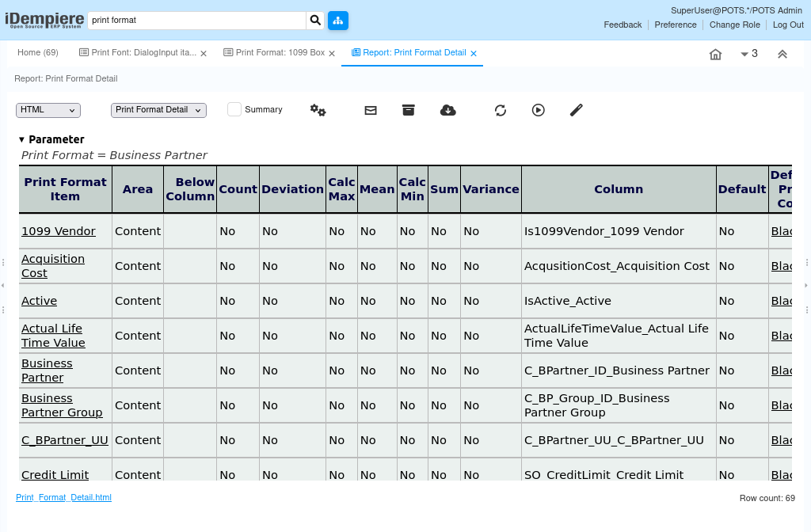Open the 1099 Vendor print format item
This screenshot has width=811, height=532.
pyautogui.click(x=59, y=231)
